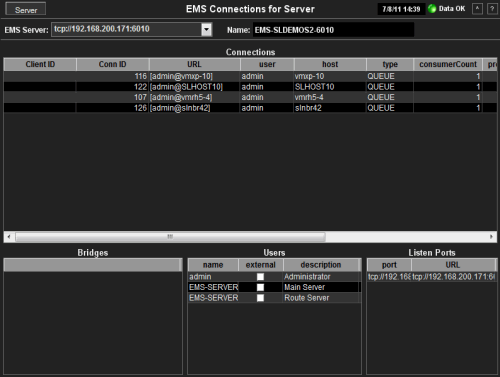Sort Users table by description header
Image resolution: width=500 pixels, height=377 pixels.
click(321, 265)
